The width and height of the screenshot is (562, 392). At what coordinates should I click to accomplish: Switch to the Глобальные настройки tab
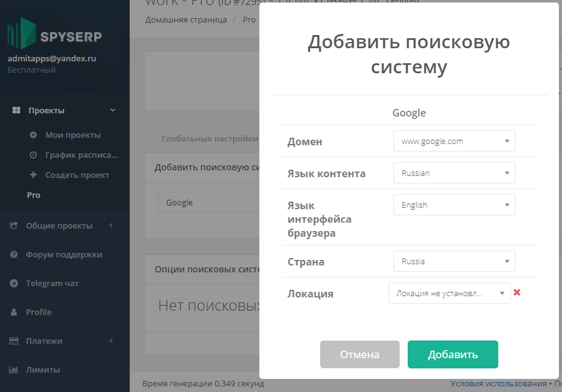(x=210, y=138)
